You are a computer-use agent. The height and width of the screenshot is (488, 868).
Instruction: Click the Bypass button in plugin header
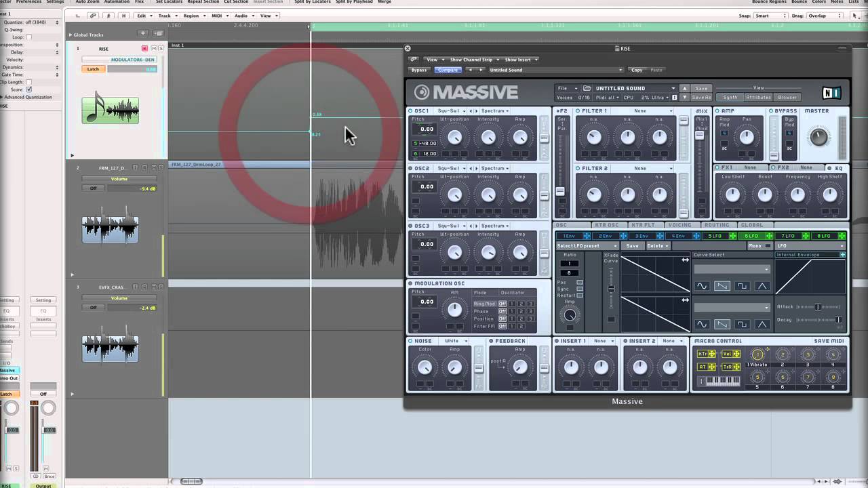click(419, 70)
